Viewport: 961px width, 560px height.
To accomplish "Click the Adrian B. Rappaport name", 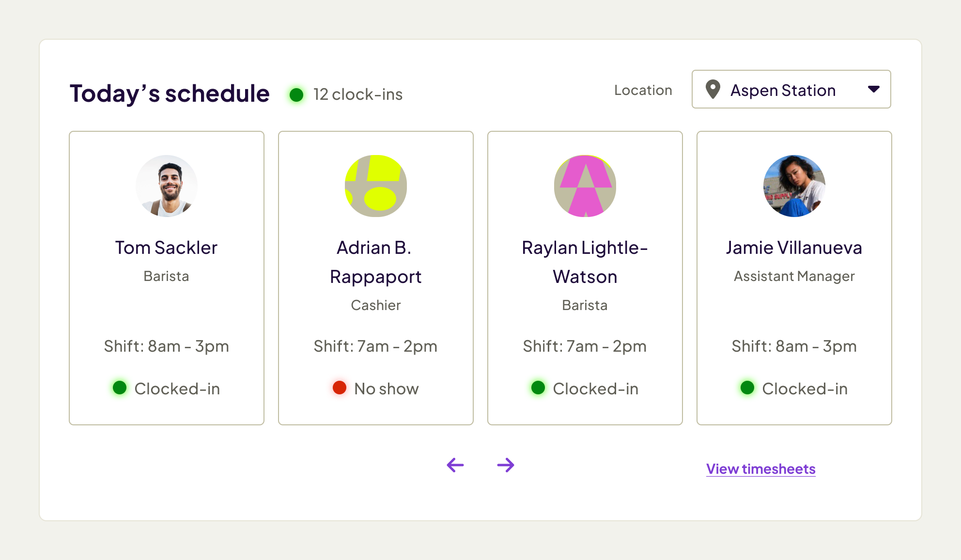I will [375, 262].
